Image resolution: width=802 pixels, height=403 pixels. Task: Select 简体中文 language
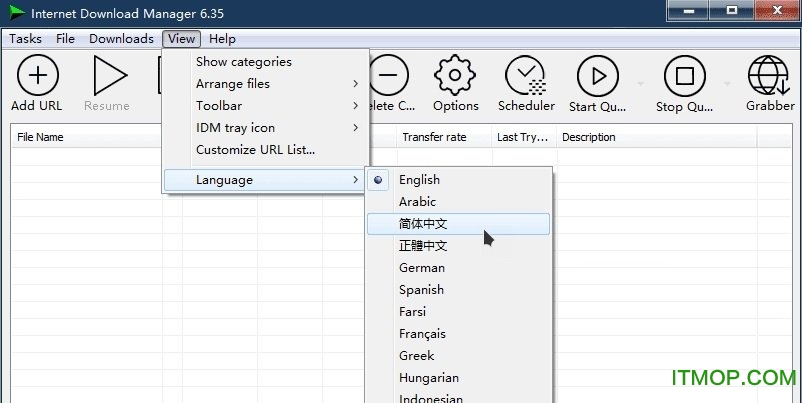coord(459,224)
